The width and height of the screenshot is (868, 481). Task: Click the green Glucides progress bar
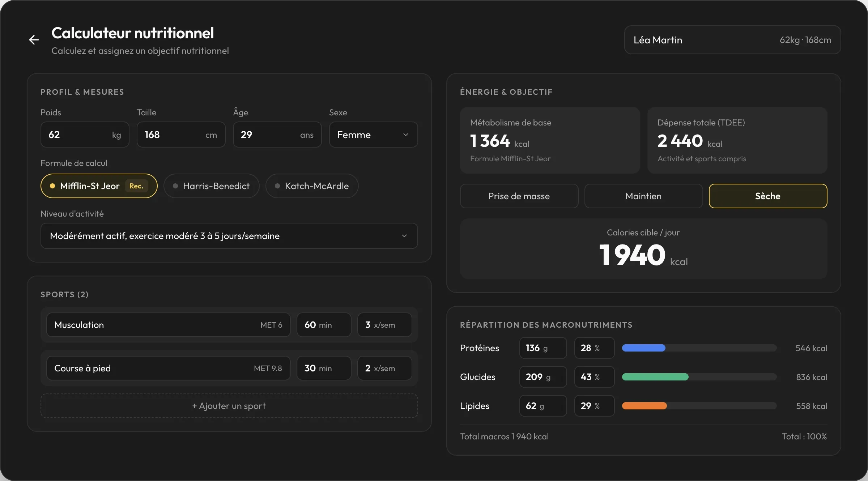click(655, 377)
